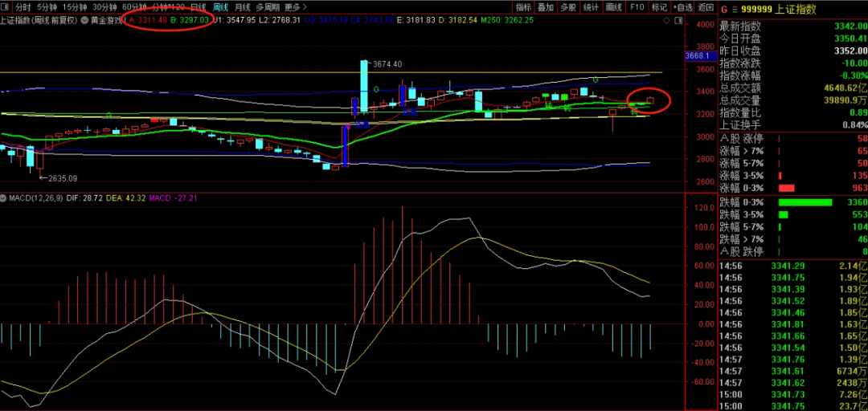Add to watchlist with +自选
This screenshot has height=411, width=868.
point(682,7)
